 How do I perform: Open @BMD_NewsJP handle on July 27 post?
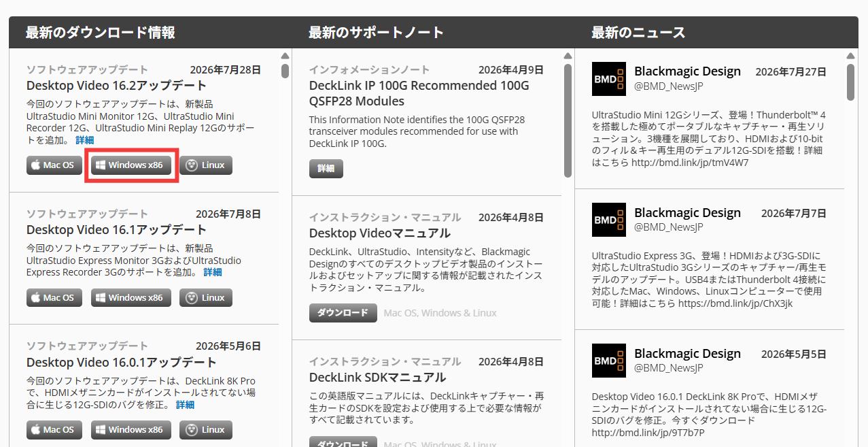(668, 86)
